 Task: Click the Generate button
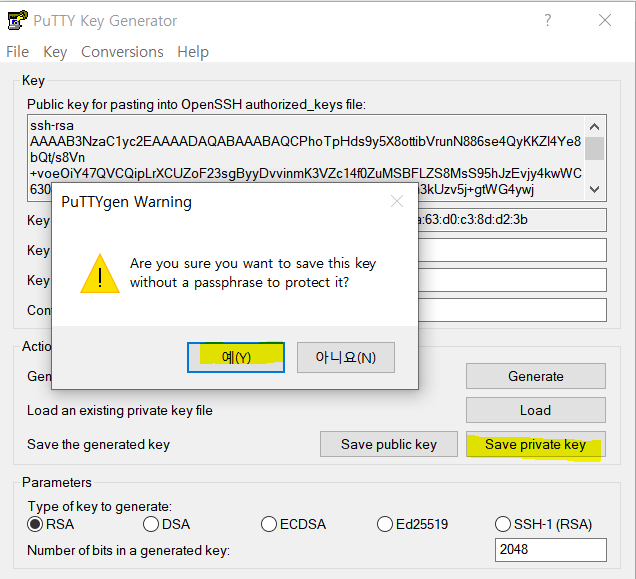[535, 376]
